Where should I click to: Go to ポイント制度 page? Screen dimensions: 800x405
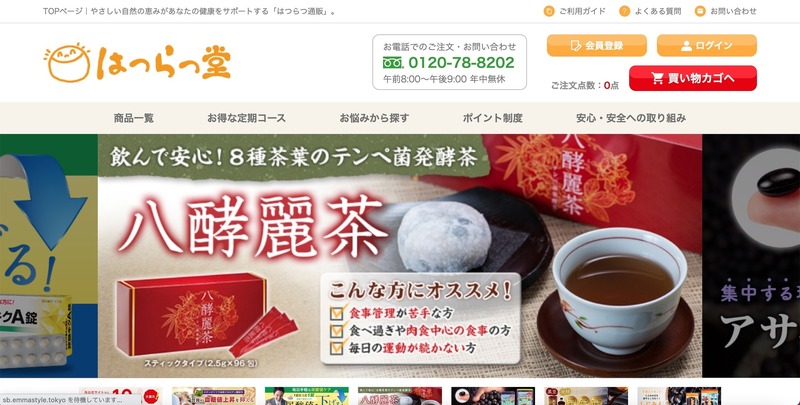click(x=492, y=118)
